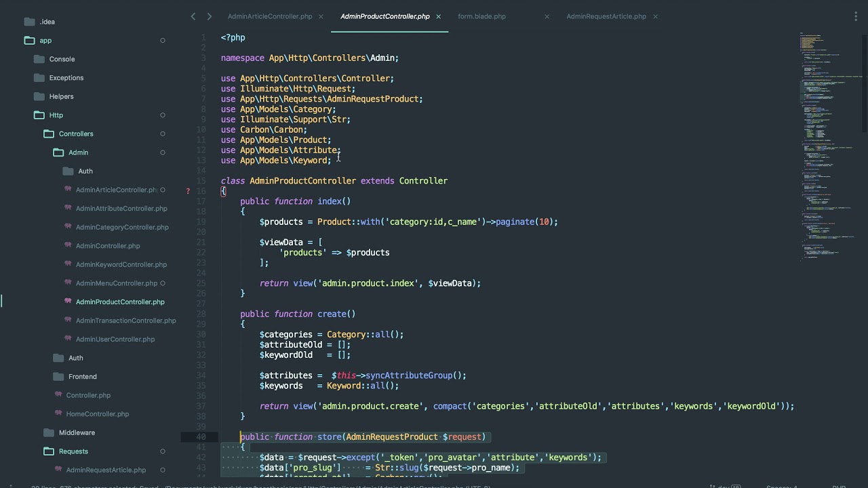Click the PHP icon beside AdminAttributeController.php
Image resolution: width=868 pixels, height=488 pixels.
68,208
